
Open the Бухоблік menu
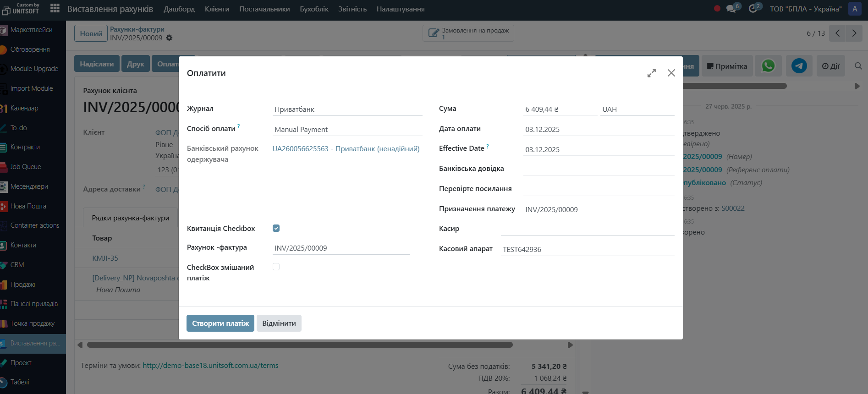coord(314,9)
